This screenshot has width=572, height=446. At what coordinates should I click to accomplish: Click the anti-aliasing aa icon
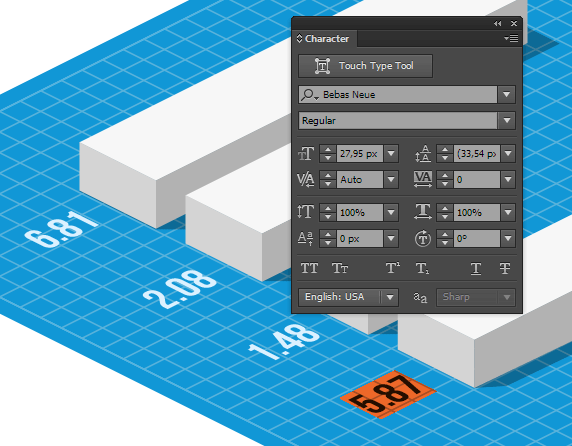[420, 298]
